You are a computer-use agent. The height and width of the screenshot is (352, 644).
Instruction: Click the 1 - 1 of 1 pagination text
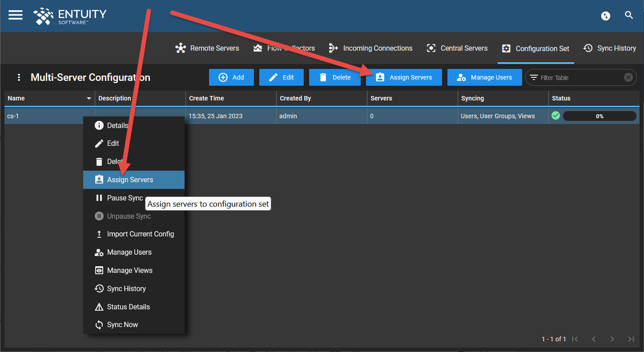(x=554, y=339)
